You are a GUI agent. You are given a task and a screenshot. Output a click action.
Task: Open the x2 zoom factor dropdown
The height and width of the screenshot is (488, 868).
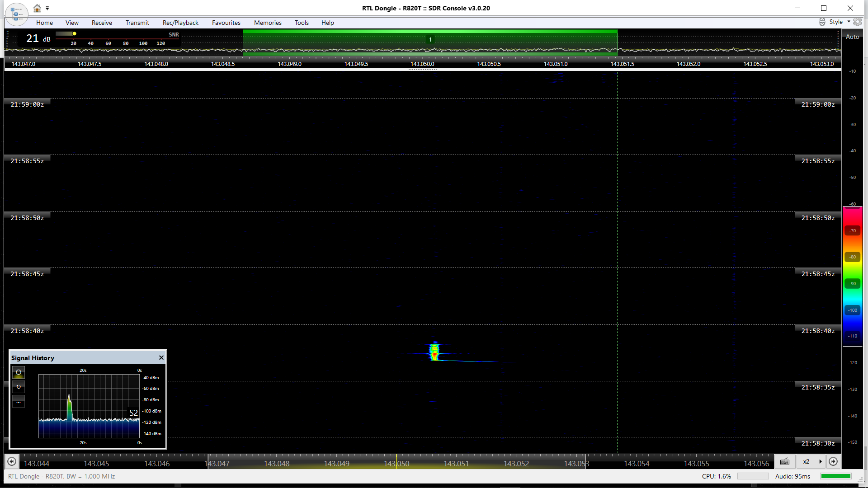tap(811, 461)
